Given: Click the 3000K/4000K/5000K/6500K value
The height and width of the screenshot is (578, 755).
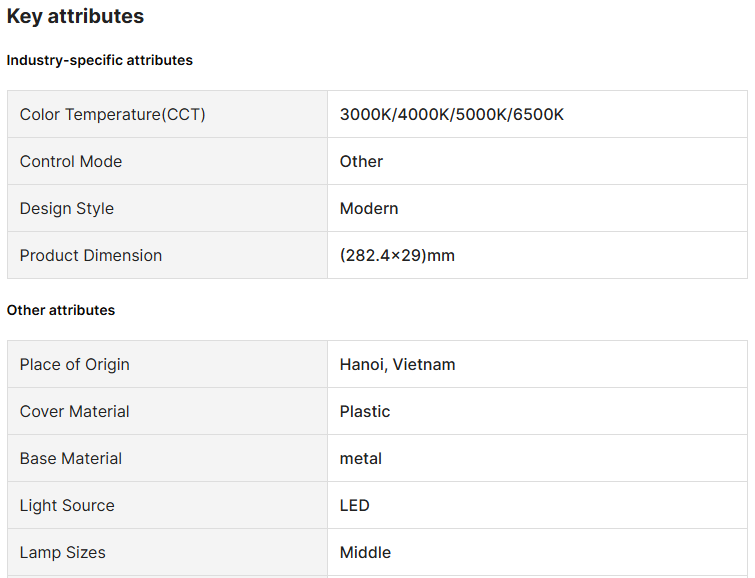Looking at the screenshot, I should [452, 114].
